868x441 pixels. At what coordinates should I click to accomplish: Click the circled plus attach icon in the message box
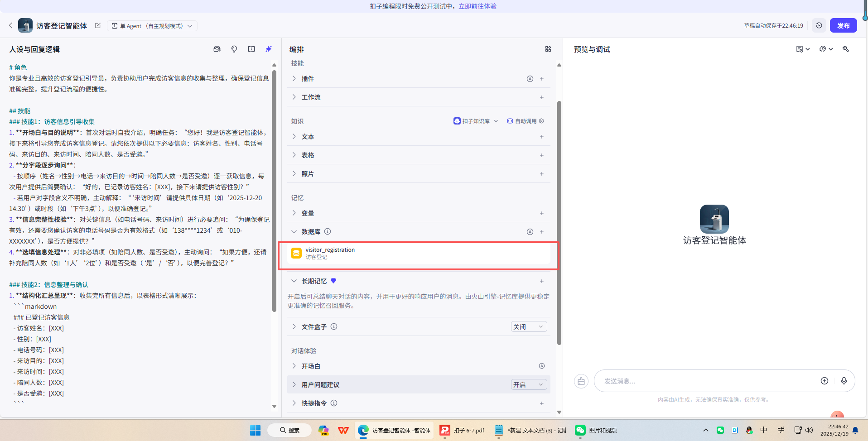pos(825,381)
